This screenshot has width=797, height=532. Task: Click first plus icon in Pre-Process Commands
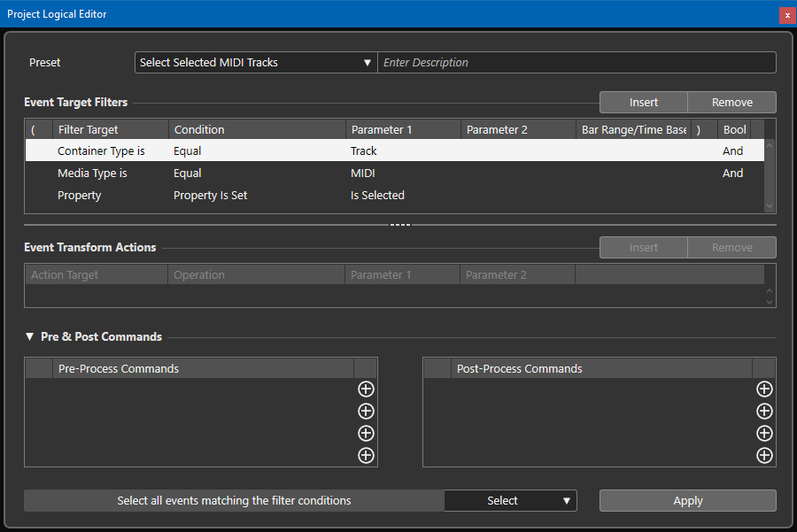pos(366,389)
